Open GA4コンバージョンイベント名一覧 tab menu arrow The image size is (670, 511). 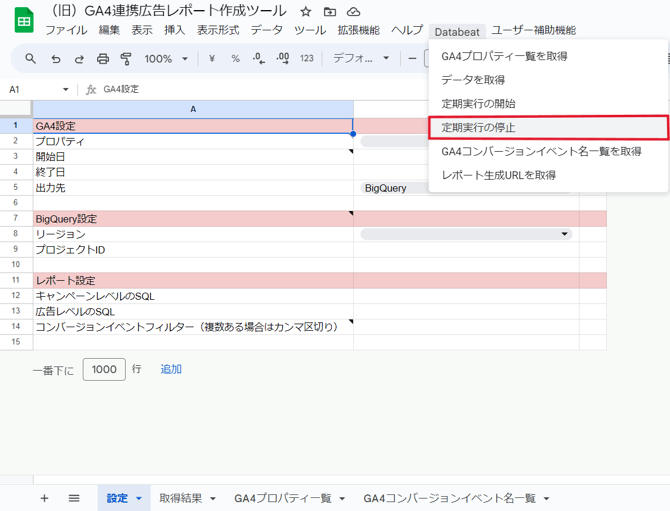(x=547, y=499)
